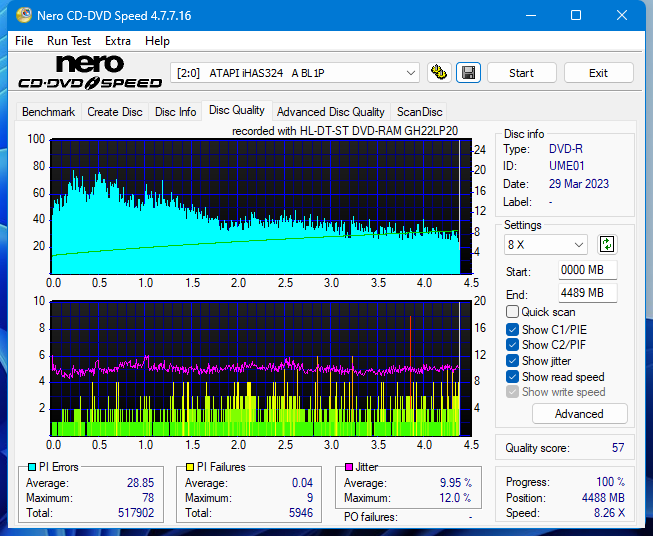Click the cyan PI Errors legend swatch
The height and width of the screenshot is (536, 653).
click(32, 467)
